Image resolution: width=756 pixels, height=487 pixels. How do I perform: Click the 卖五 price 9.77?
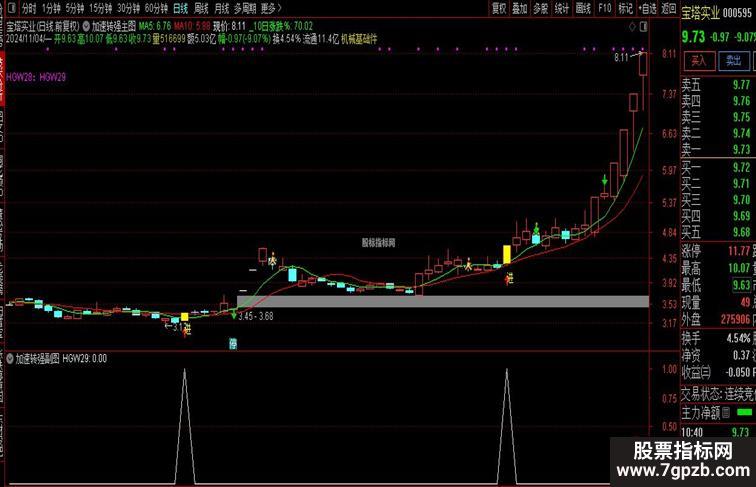click(742, 85)
